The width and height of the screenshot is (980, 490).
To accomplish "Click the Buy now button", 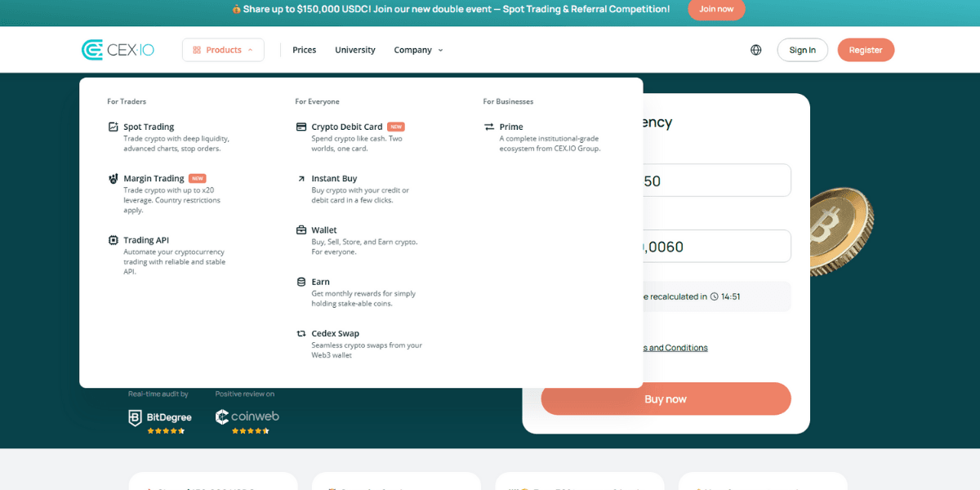I will point(666,399).
